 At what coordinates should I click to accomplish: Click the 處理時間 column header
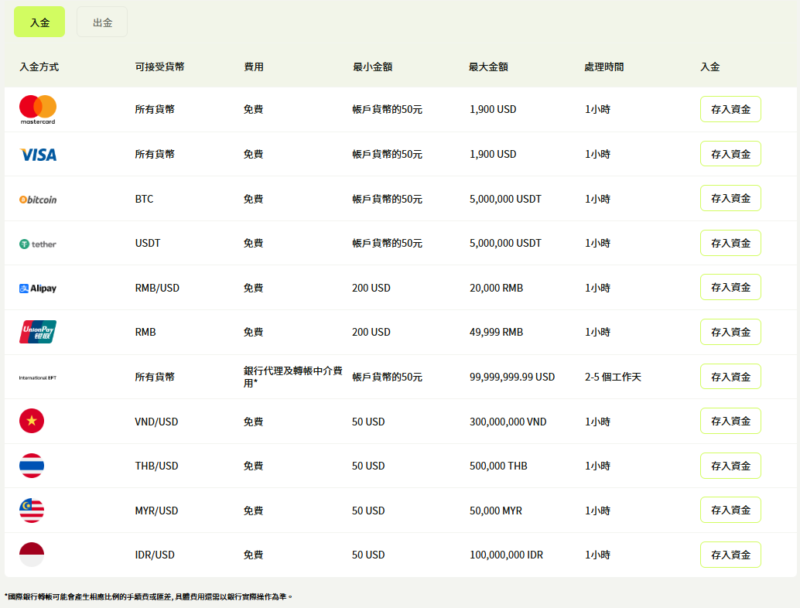coord(604,67)
